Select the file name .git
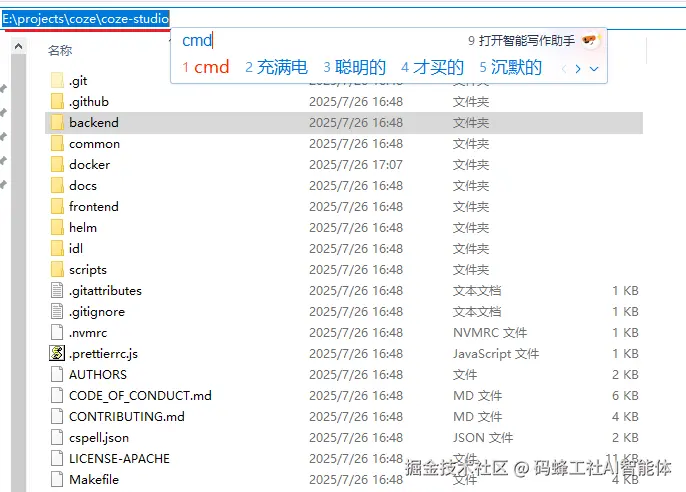 tap(78, 81)
